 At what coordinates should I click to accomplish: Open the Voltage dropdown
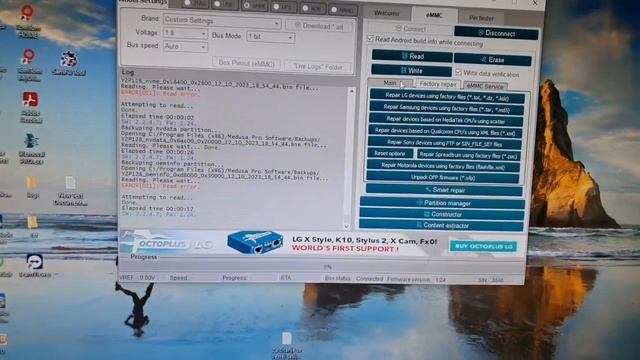point(185,33)
